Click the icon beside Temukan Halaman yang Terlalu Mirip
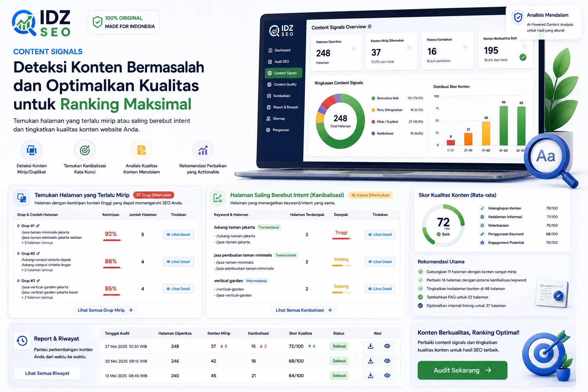Screen dimensions: 588x392 coord(22,198)
